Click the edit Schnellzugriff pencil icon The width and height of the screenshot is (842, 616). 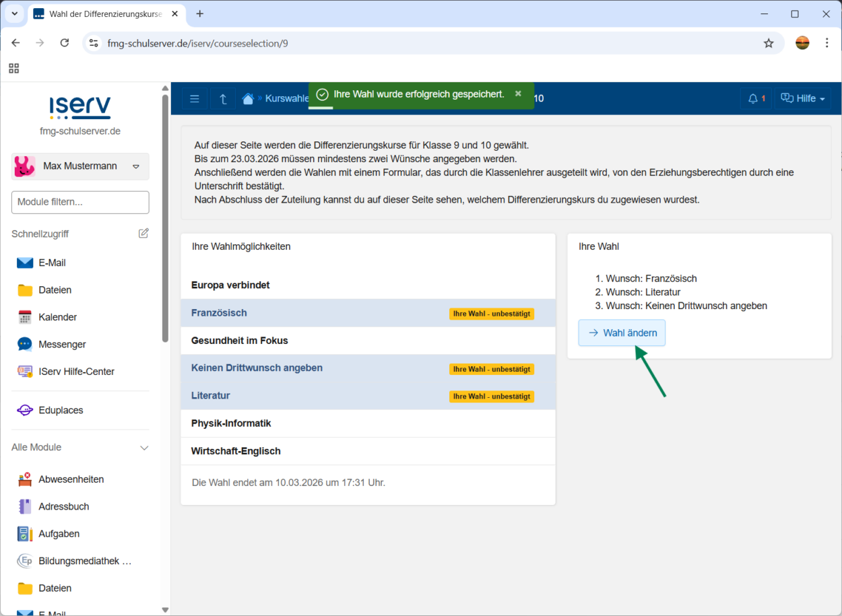[143, 234]
